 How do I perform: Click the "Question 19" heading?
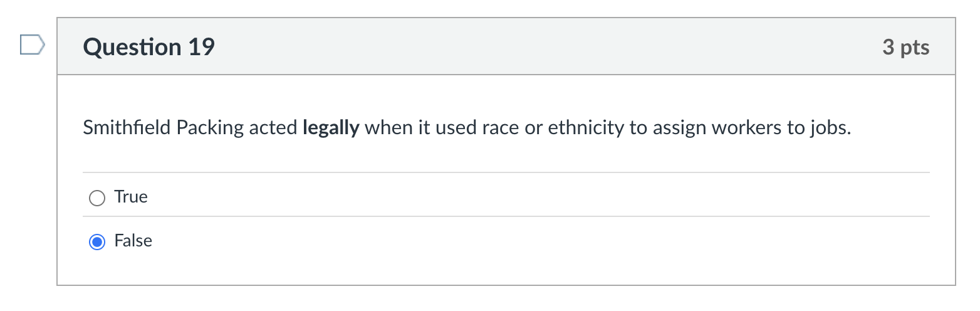(x=149, y=47)
